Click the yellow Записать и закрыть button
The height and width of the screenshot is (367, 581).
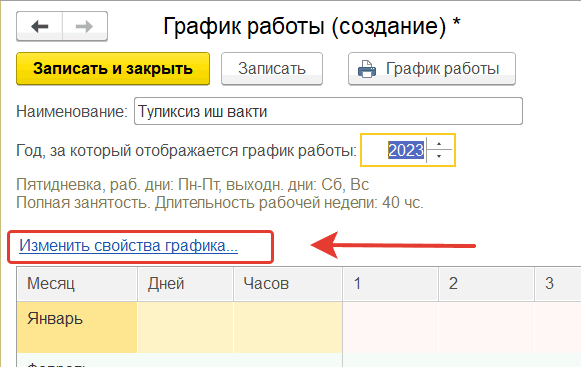113,69
